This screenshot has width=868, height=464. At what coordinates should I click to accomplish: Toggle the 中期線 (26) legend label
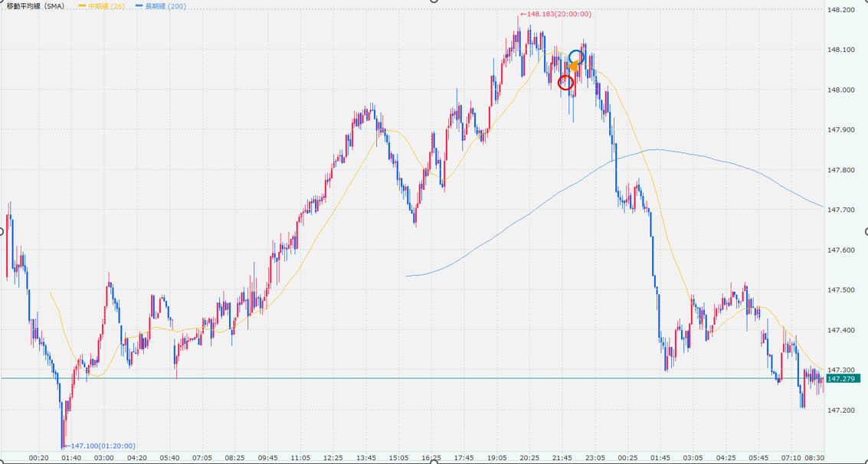106,6
